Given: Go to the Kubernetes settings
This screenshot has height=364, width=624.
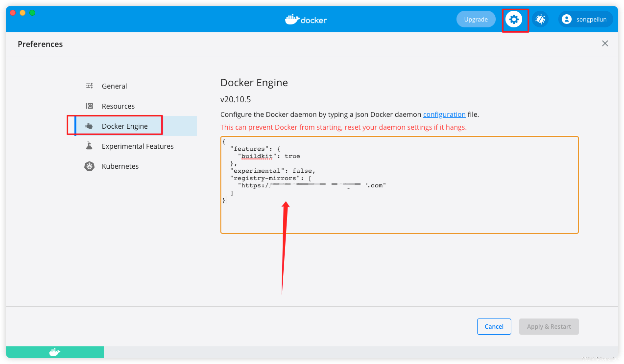Looking at the screenshot, I should 120,166.
